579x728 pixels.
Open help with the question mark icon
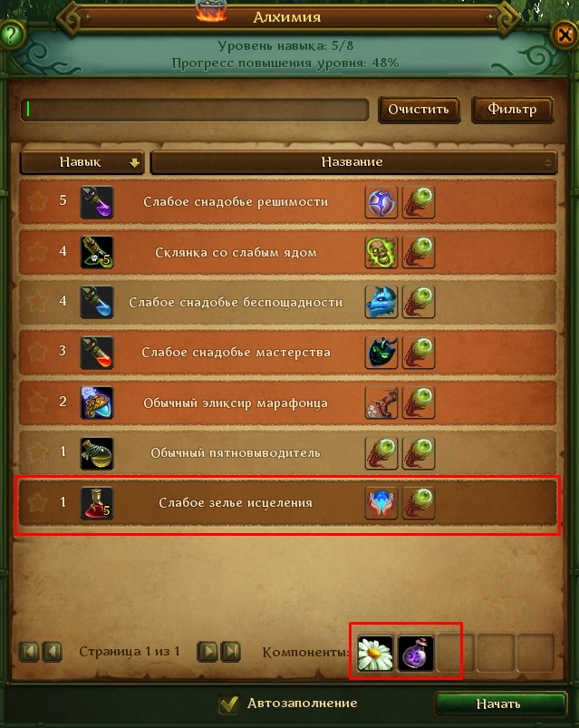(13, 34)
